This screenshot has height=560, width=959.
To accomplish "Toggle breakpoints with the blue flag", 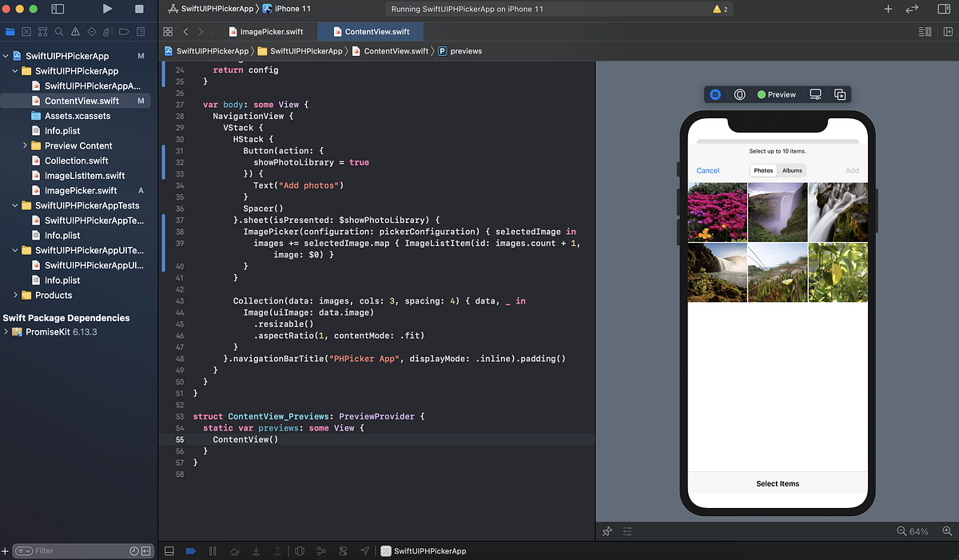I will click(x=189, y=550).
